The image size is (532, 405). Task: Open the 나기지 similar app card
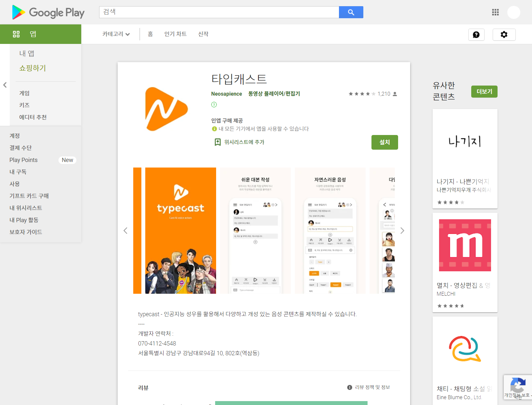click(465, 159)
